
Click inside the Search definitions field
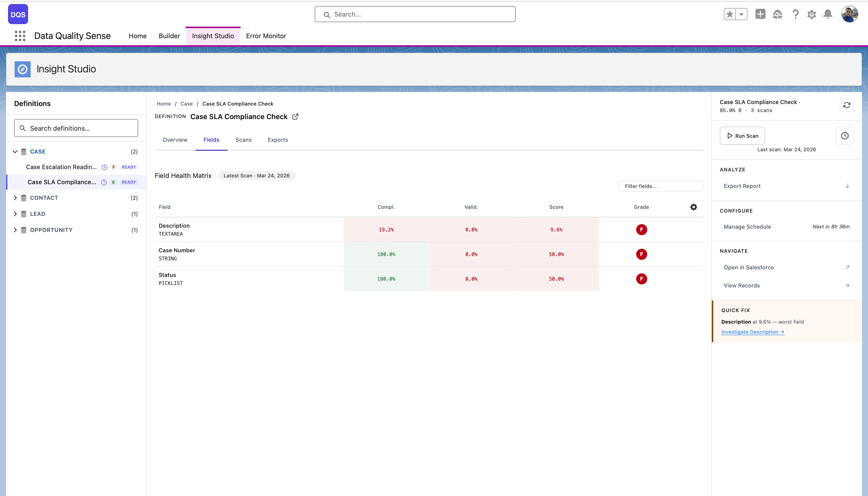point(76,128)
